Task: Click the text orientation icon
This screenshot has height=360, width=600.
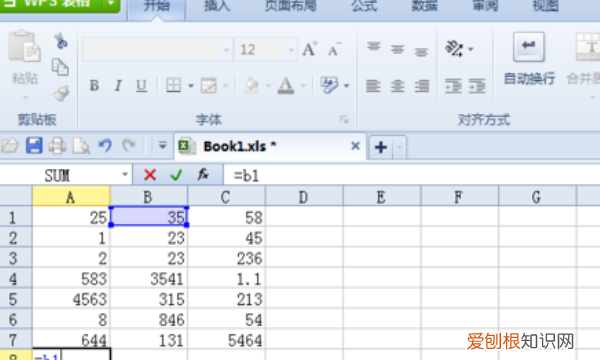Action: 454,49
